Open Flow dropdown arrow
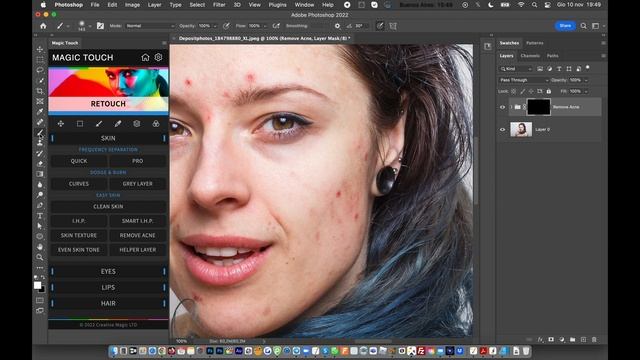640x360 pixels. (265, 26)
